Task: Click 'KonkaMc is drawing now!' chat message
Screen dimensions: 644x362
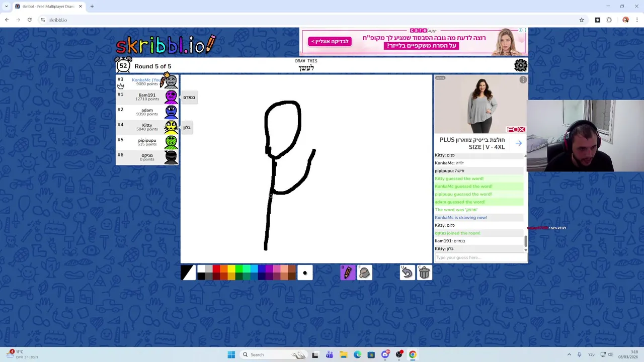Action: point(461,217)
